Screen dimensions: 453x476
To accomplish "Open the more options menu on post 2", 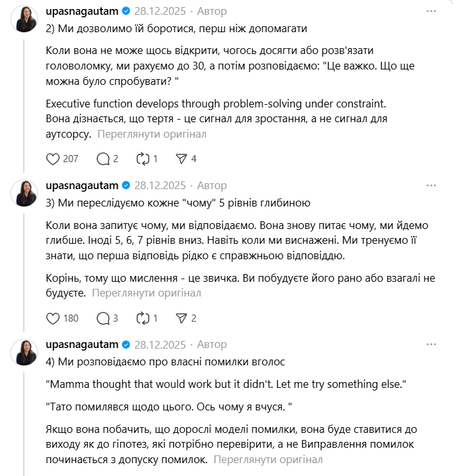I will [x=431, y=11].
